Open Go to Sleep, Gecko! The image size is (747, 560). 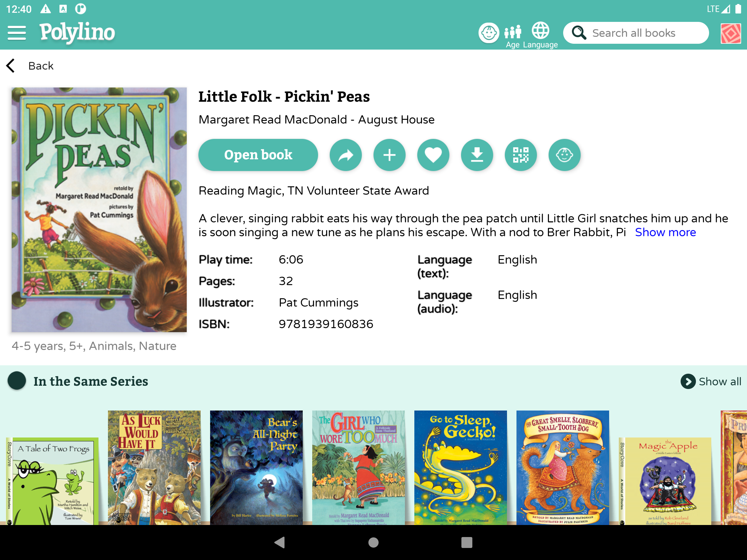pos(461,468)
